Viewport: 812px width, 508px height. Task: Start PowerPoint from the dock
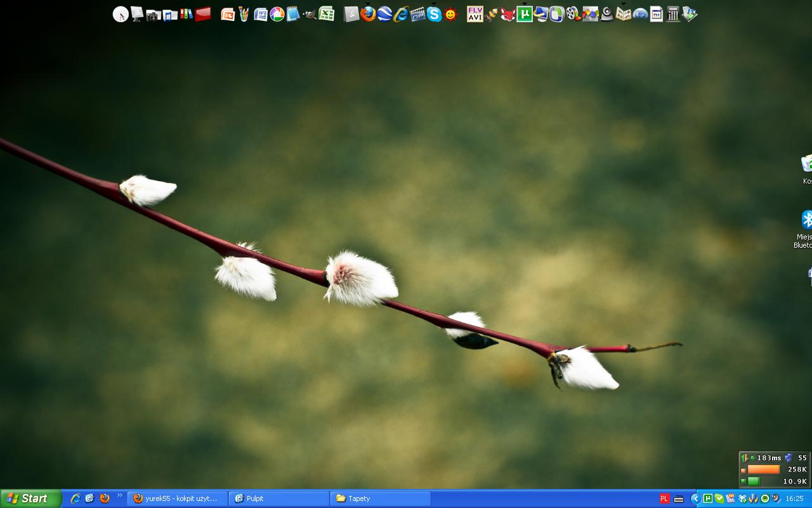[x=228, y=14]
